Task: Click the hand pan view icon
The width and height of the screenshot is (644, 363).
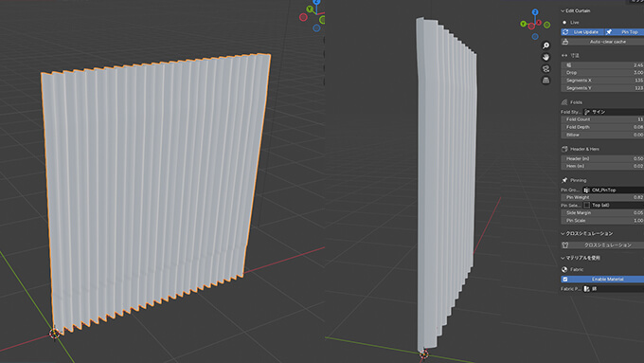Action: click(x=546, y=57)
